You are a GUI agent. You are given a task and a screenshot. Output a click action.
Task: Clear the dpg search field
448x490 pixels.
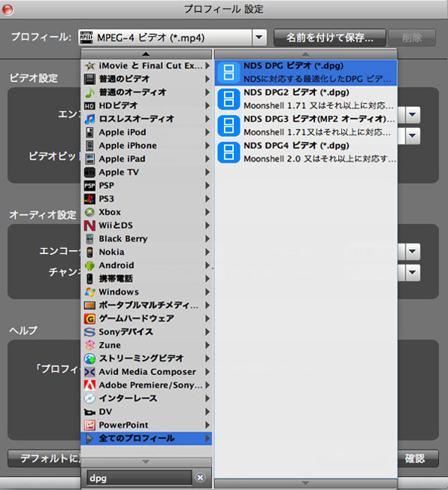[x=201, y=477]
